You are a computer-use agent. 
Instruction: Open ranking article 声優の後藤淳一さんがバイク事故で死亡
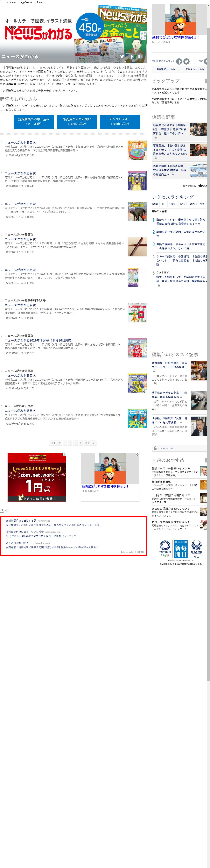click(181, 246)
